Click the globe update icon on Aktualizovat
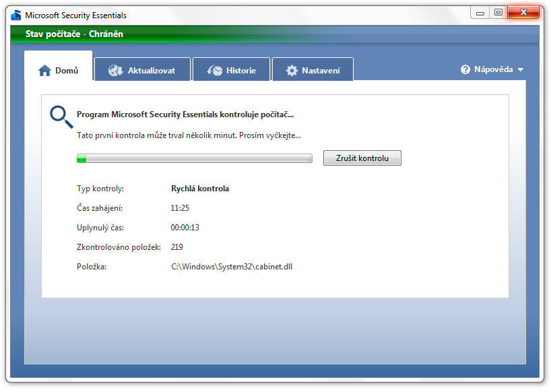The height and width of the screenshot is (392, 551). (x=116, y=71)
